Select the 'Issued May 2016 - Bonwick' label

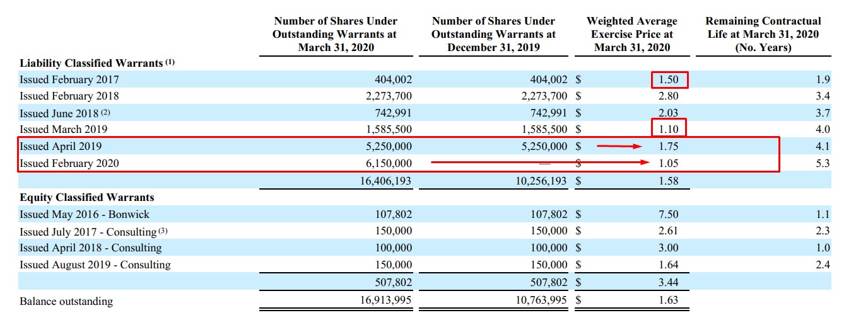click(85, 214)
